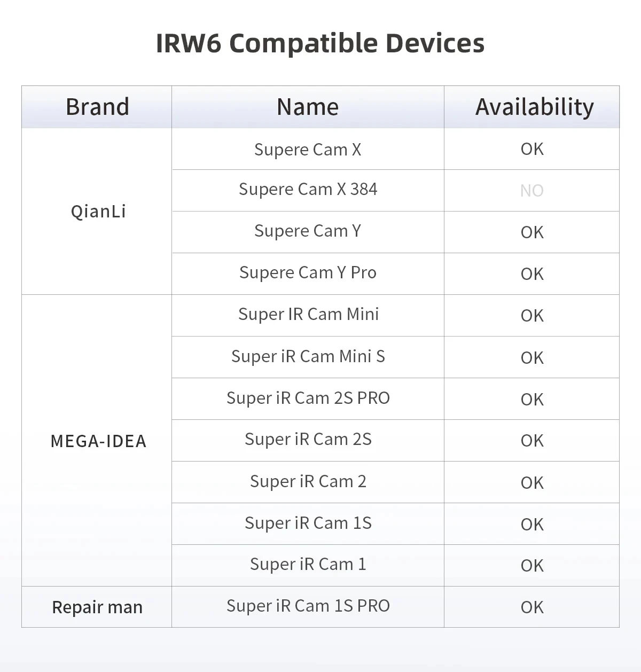The height and width of the screenshot is (672, 641).
Task: Click the Availability column header
Action: coord(534,107)
